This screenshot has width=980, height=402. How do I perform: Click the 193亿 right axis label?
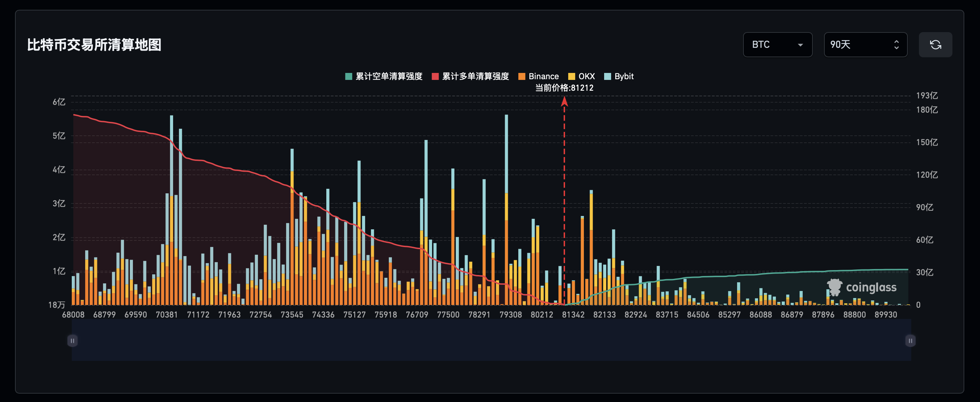click(x=927, y=96)
